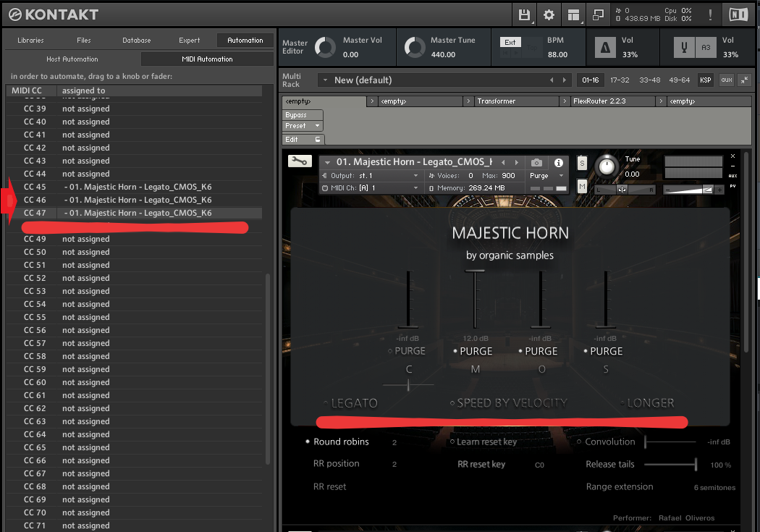Toggle SPEED BY VELOCITY option
760x532 pixels.
click(x=508, y=402)
